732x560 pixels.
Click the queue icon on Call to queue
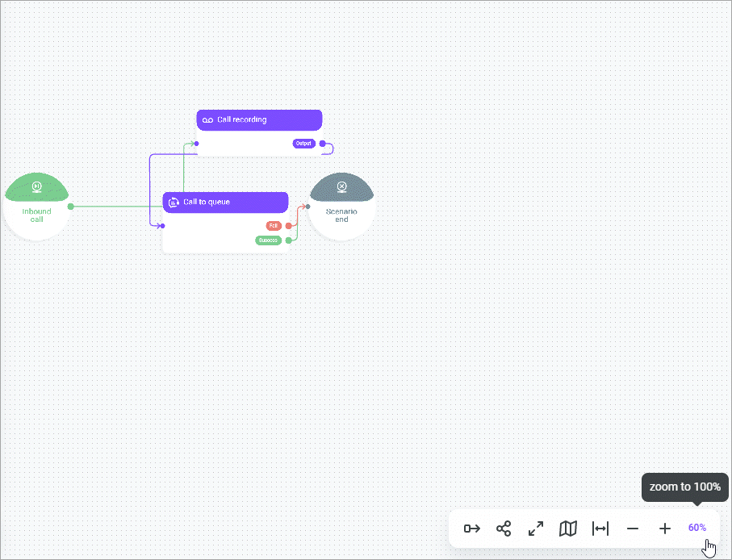[x=174, y=202]
